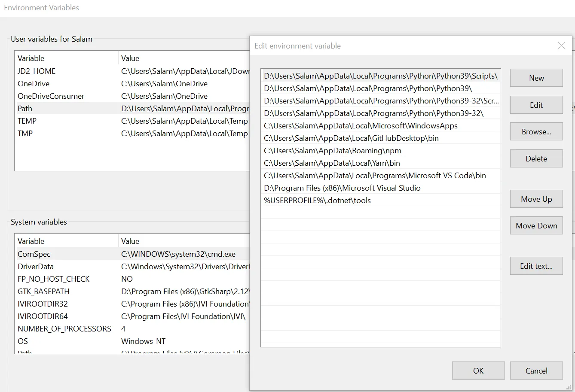Select the TEMP user variable
575x392 pixels.
click(x=132, y=121)
